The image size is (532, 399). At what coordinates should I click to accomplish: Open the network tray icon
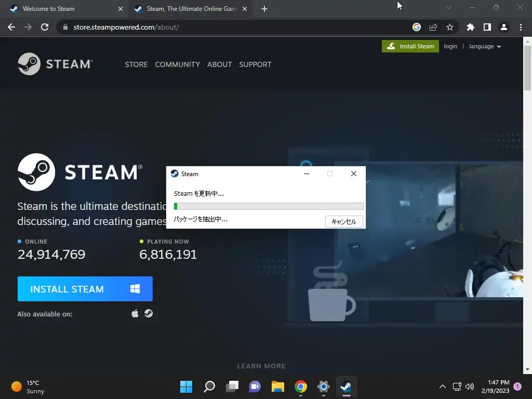(x=457, y=387)
